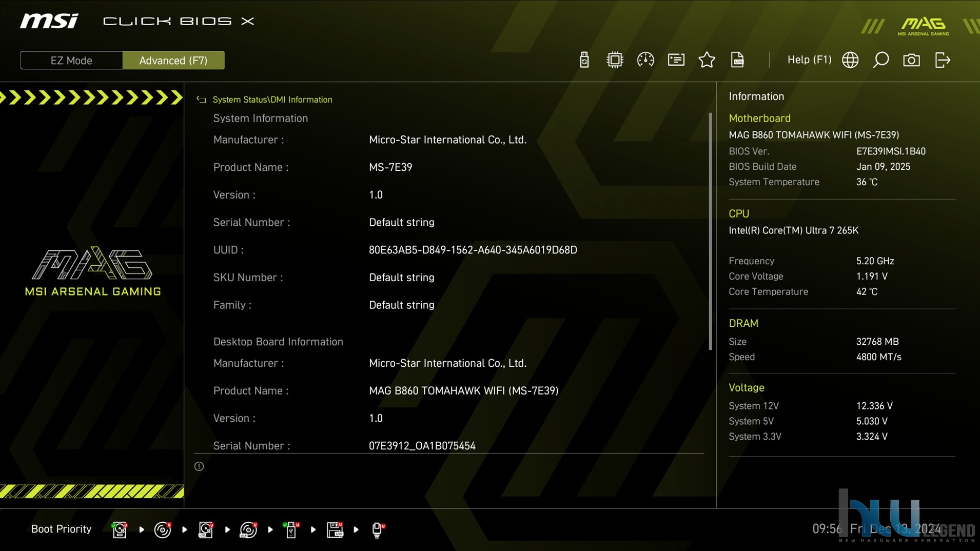Click the Desktop Board Information heading
Viewport: 980px width, 551px height.
278,342
